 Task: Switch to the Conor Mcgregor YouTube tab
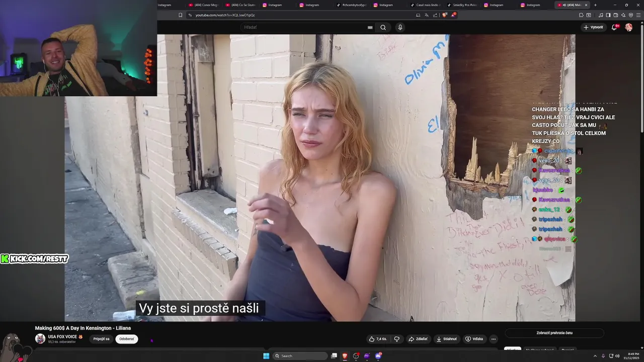204,5
